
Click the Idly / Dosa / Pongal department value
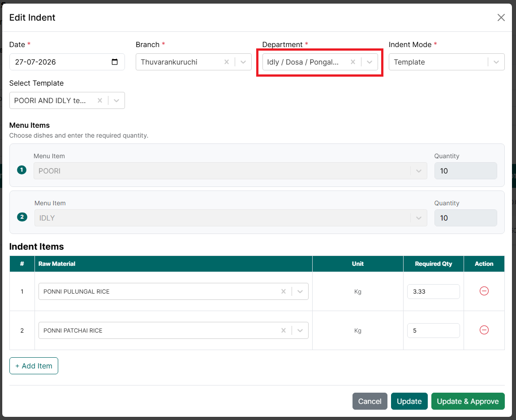click(x=303, y=62)
